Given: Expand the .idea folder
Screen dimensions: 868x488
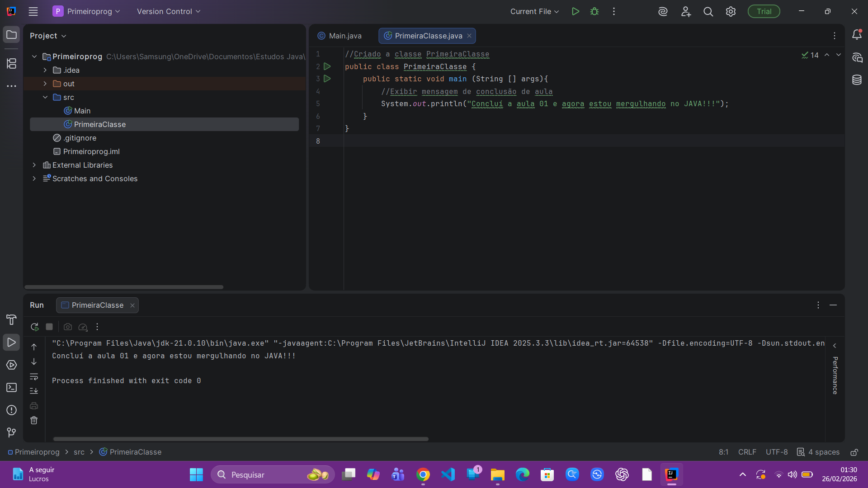Looking at the screenshot, I should pos(44,70).
